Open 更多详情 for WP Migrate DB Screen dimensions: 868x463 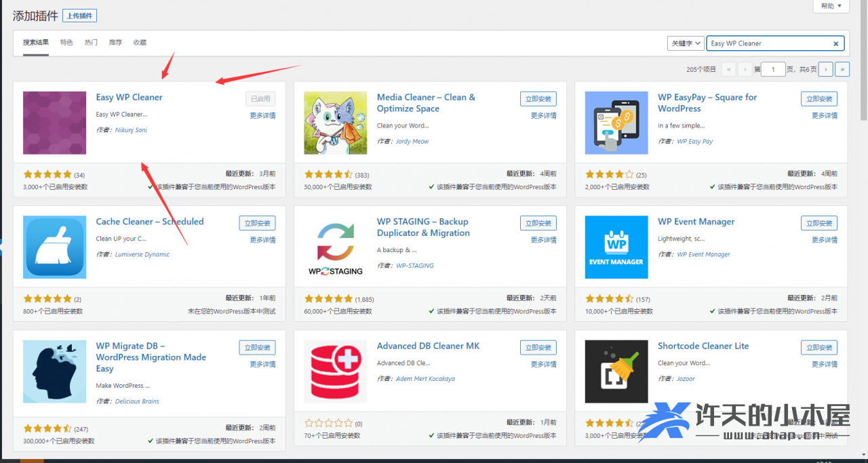point(262,365)
